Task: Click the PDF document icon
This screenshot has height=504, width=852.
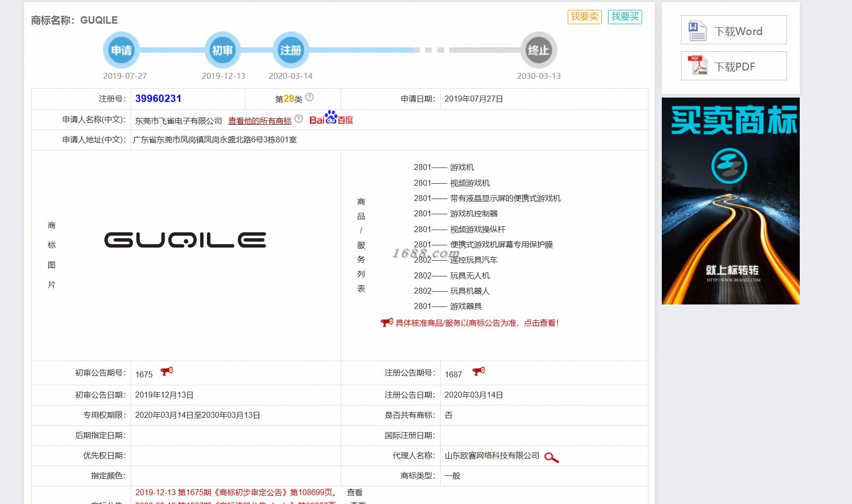Action: click(697, 66)
